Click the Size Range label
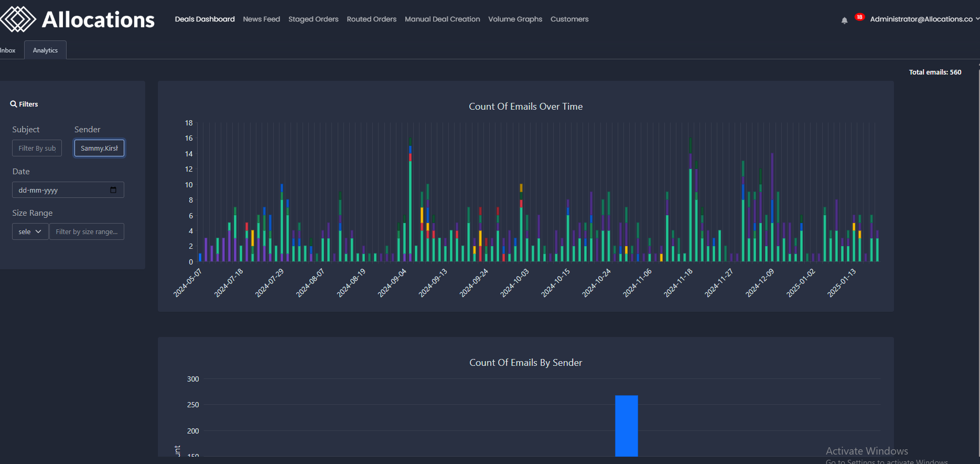Image resolution: width=980 pixels, height=464 pixels. coord(33,213)
